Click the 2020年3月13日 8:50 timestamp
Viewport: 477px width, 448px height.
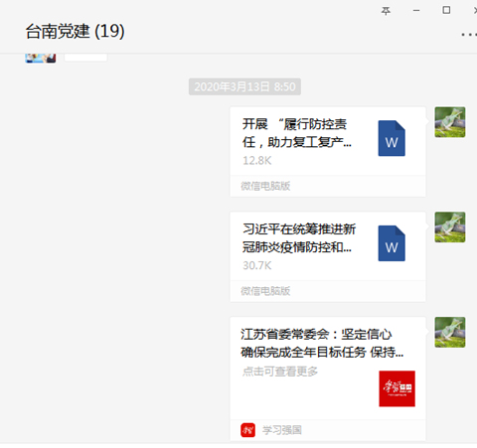point(244,86)
